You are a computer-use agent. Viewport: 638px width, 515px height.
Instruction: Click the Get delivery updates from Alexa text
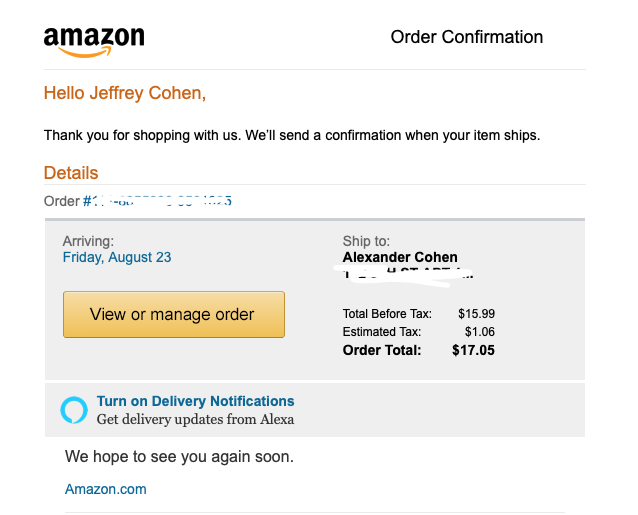click(195, 419)
